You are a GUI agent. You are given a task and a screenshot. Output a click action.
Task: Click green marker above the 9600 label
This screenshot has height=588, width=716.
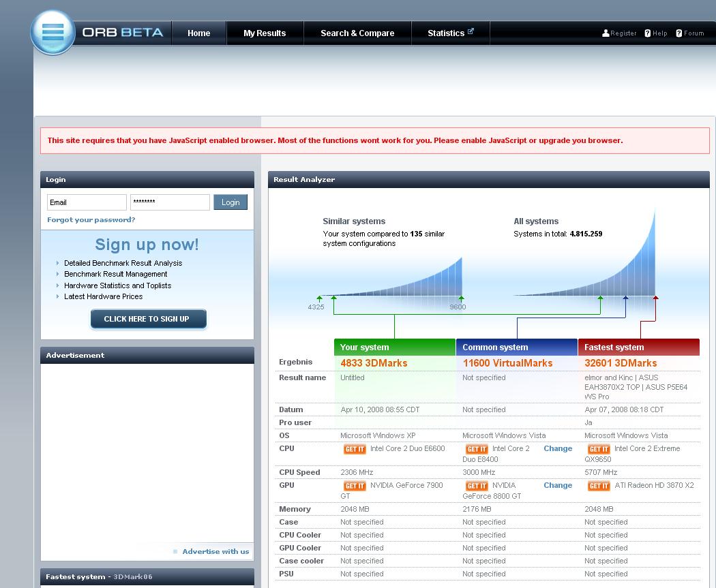coord(461,298)
